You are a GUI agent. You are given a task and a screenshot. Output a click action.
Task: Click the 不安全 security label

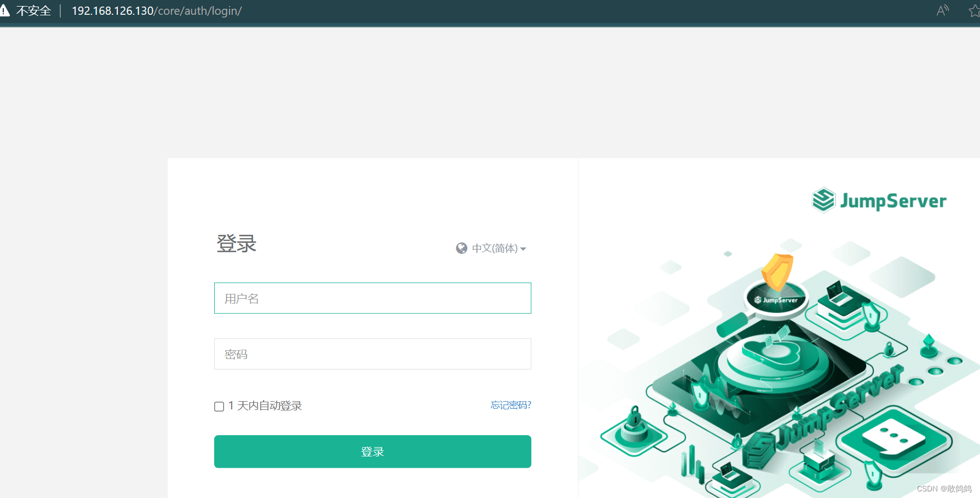pos(33,11)
